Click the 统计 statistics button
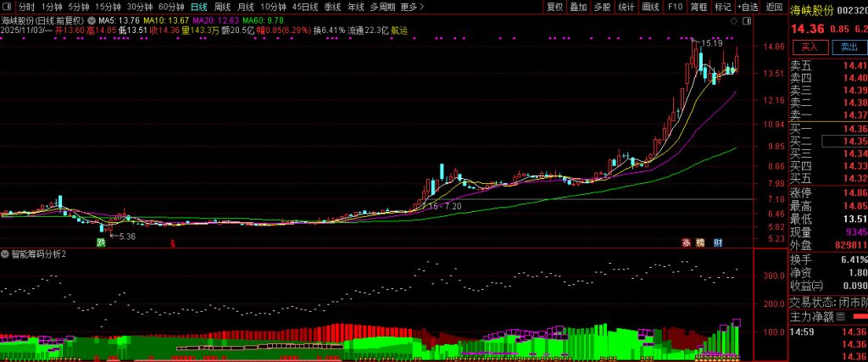 tap(626, 7)
